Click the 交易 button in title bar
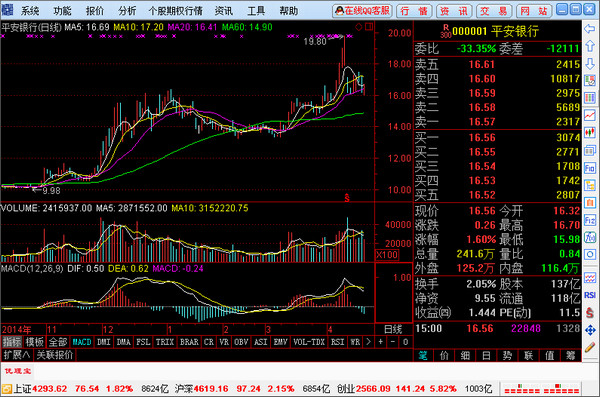The height and width of the screenshot is (397, 600). [494, 11]
